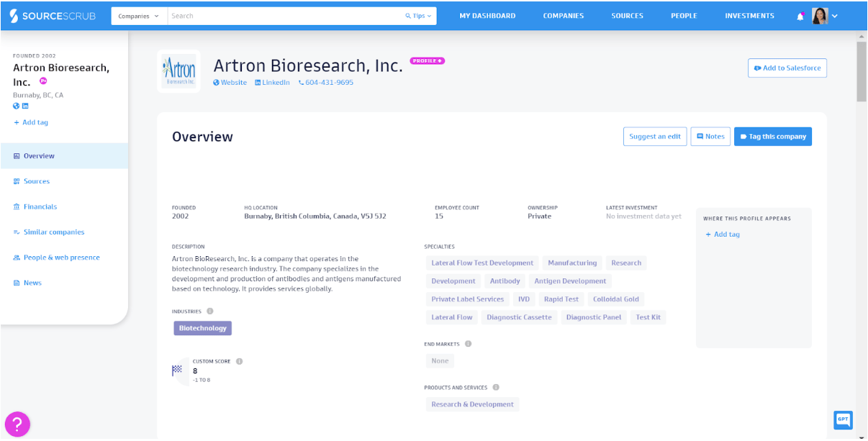Select Research & Development product tag
The image size is (868, 441).
coord(472,404)
